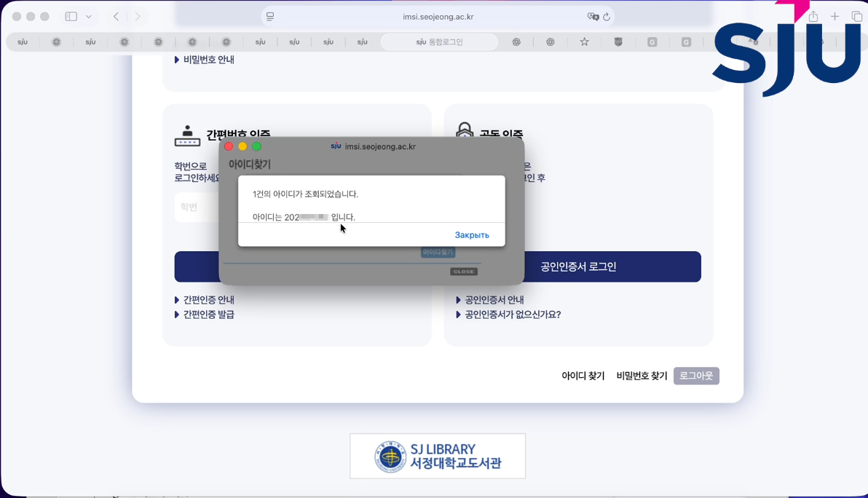Screen dimensions: 868x498
Task: Click the page reader icon in address bar
Action: pos(270,17)
